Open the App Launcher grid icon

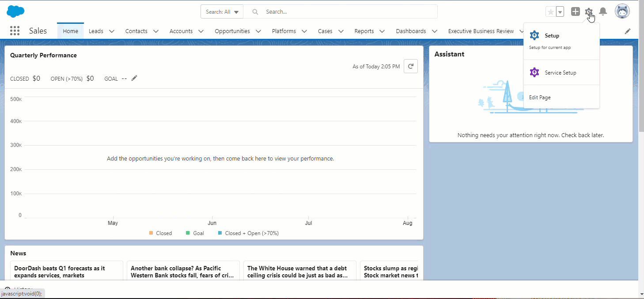(15, 31)
